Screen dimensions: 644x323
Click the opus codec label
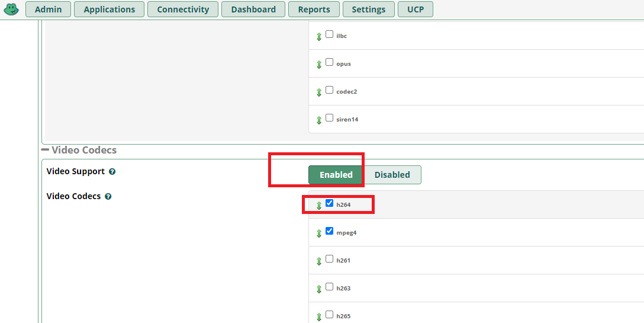[x=343, y=64]
